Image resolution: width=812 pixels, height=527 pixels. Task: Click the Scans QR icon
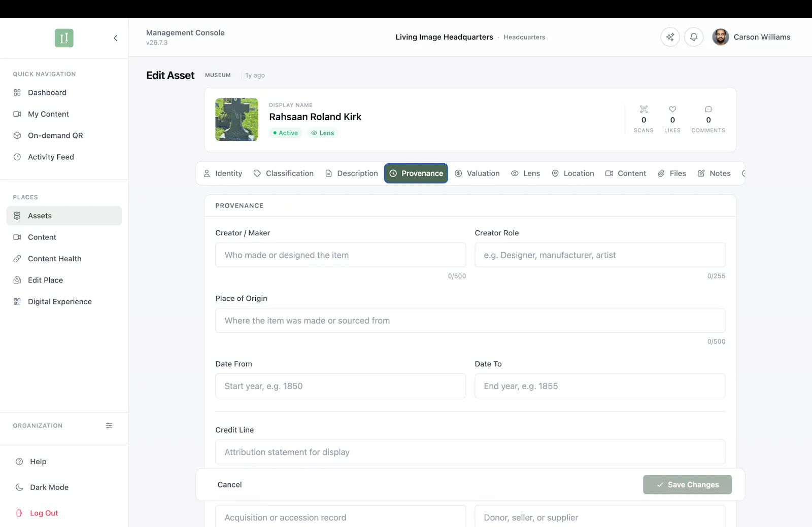click(644, 109)
